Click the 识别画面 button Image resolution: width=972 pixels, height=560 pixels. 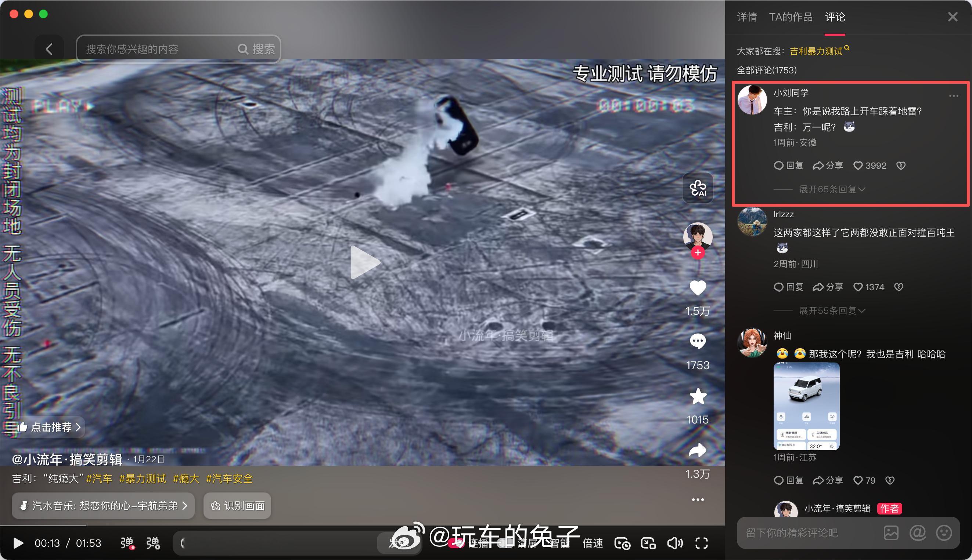(x=237, y=506)
